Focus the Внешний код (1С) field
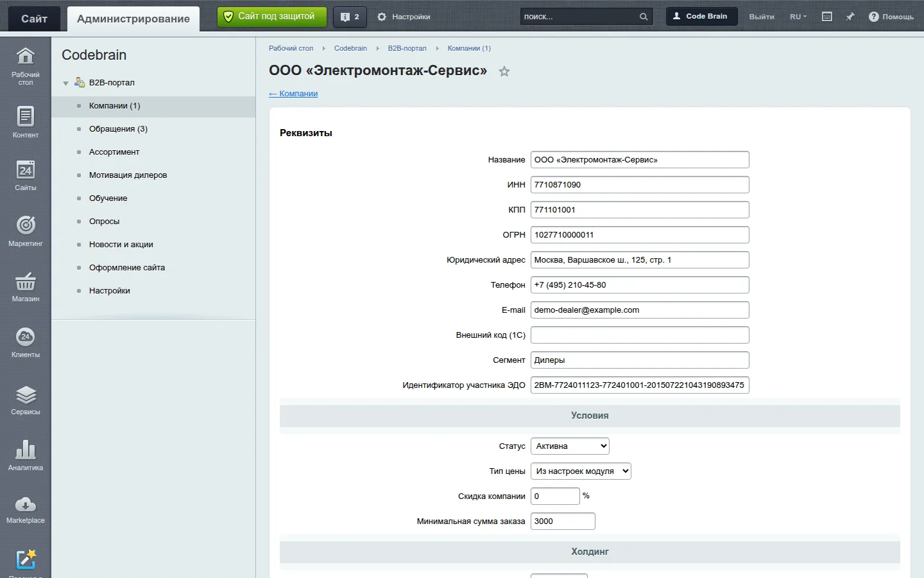Viewport: 924px width, 578px height. click(640, 335)
